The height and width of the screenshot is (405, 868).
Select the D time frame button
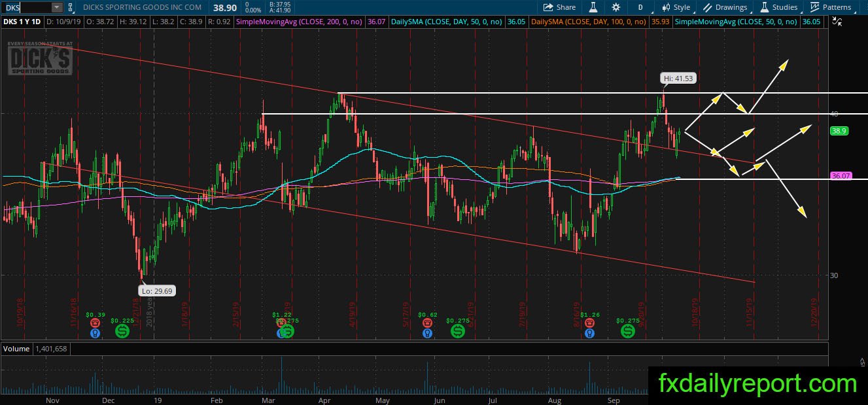click(640, 7)
